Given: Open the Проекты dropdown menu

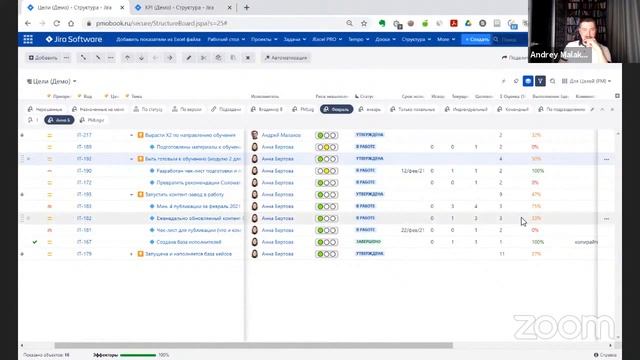Looking at the screenshot, I should (264, 39).
